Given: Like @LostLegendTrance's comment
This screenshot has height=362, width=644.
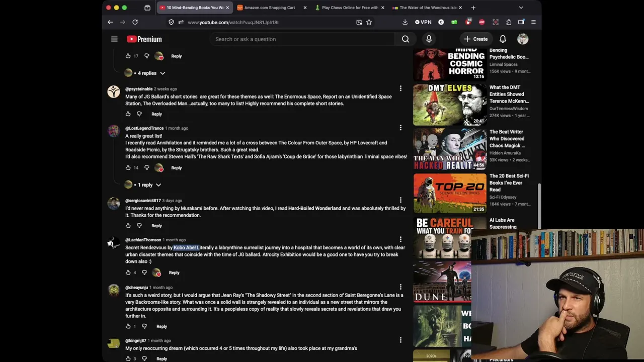Looking at the screenshot, I should coord(128,168).
